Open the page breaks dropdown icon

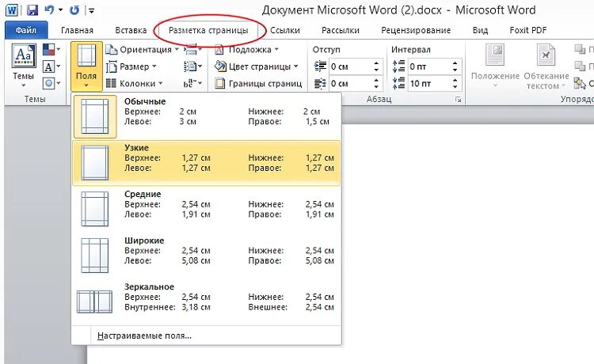click(192, 50)
